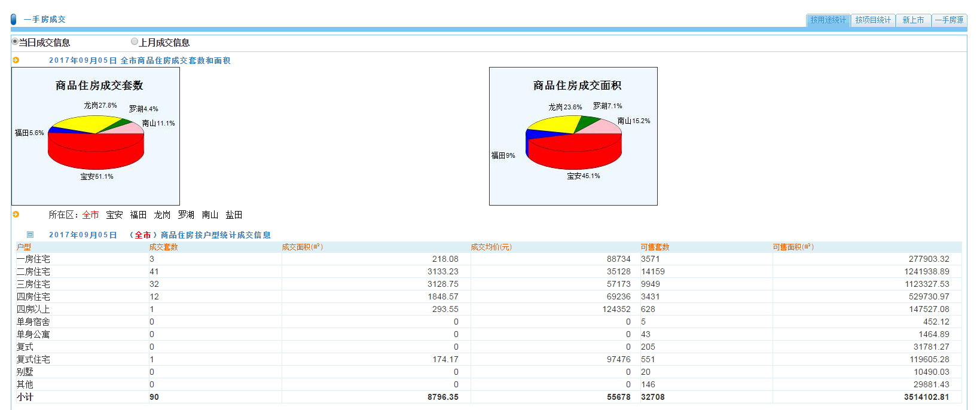The width and height of the screenshot is (980, 410).
Task: Click the 别墅 row label
Action: (x=25, y=372)
